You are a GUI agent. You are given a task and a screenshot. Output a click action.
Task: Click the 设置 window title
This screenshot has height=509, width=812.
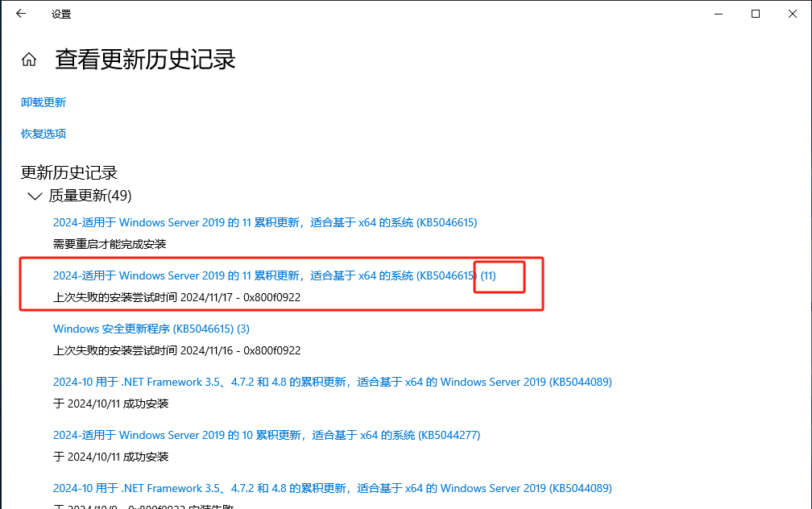click(61, 14)
